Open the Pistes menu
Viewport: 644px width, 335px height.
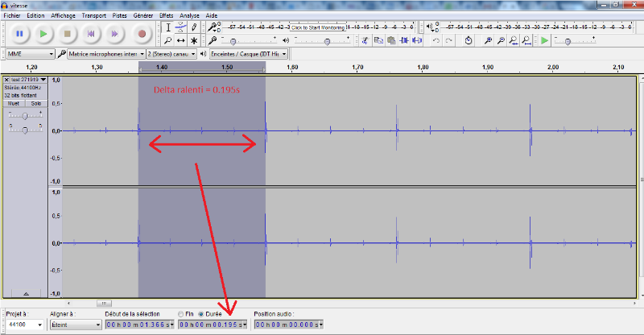point(119,15)
